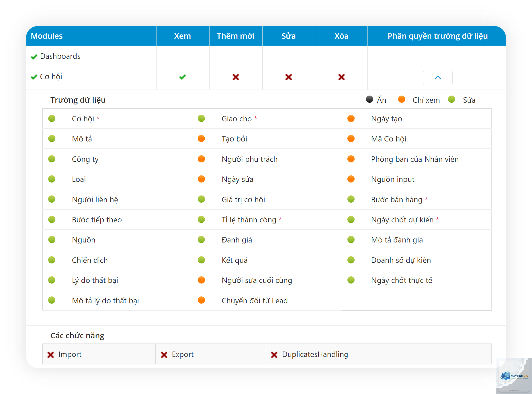The height and width of the screenshot is (394, 532).
Task: Toggle the red X under Thêm mới column
Action: [236, 77]
